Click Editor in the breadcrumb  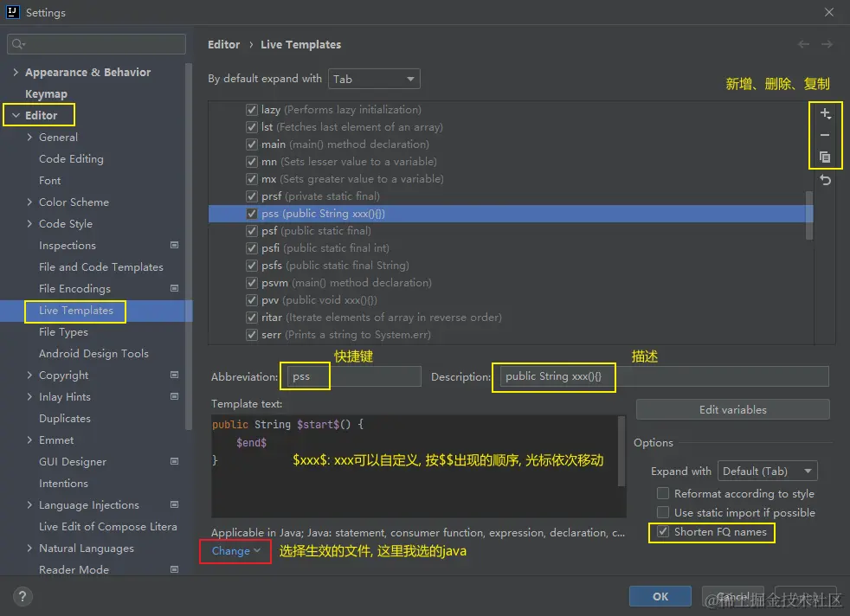click(x=224, y=44)
